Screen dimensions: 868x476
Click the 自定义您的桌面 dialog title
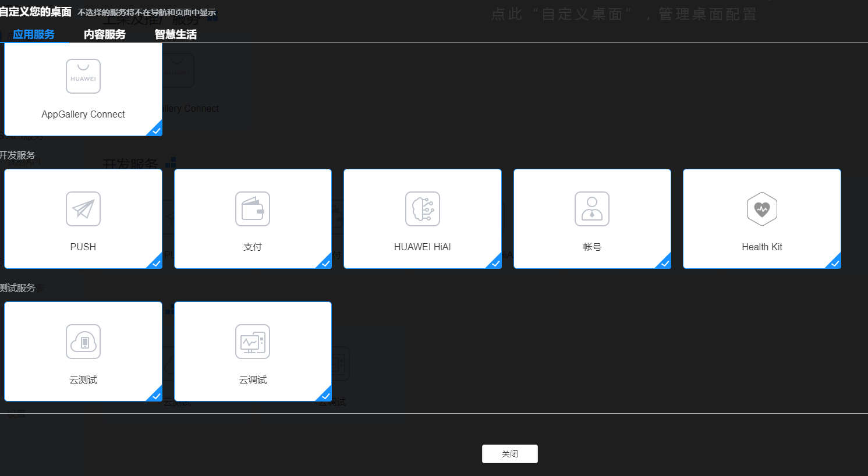[36, 12]
